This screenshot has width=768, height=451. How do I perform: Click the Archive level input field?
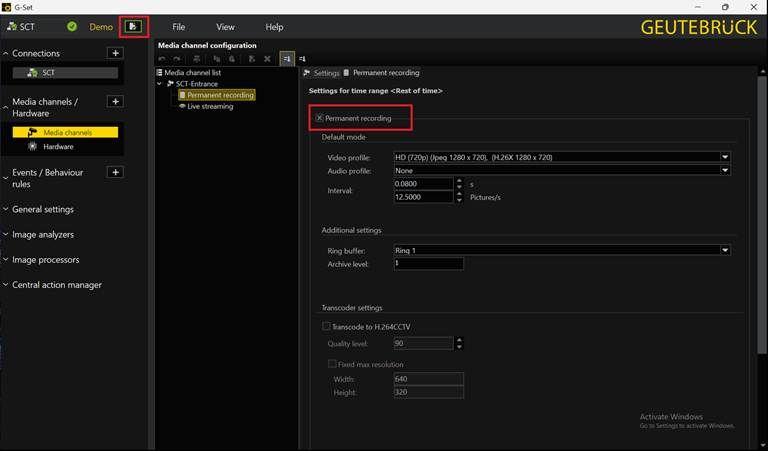[x=429, y=263]
